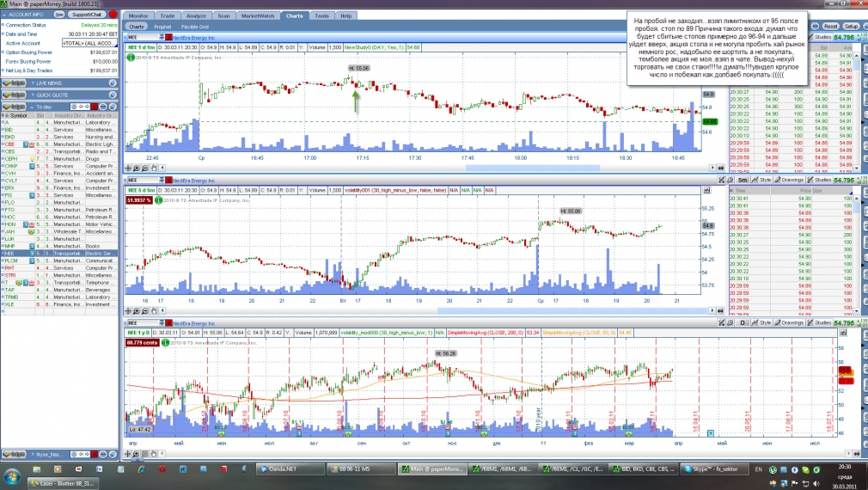Open Gadgets button beside LIVE NEWS

[14, 83]
